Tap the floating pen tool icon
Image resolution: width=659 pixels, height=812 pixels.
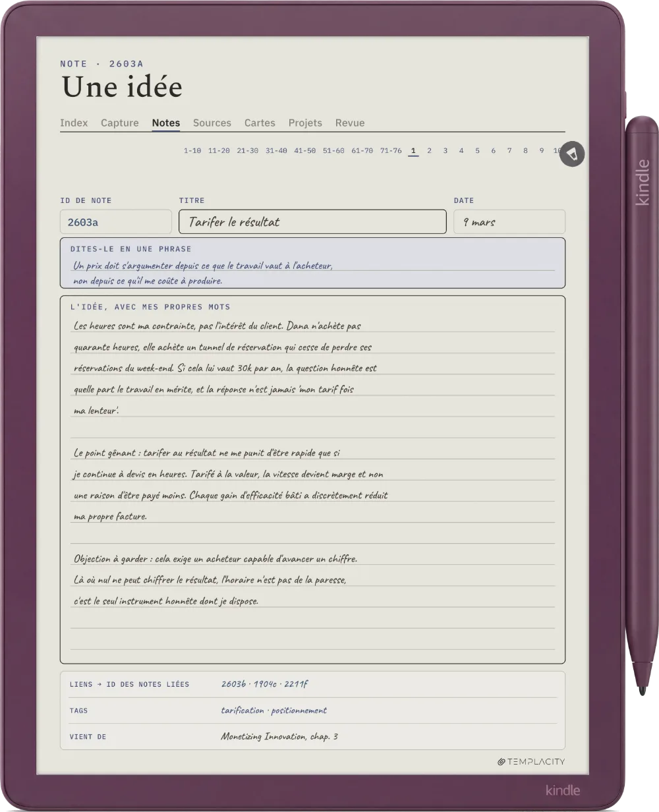click(572, 154)
